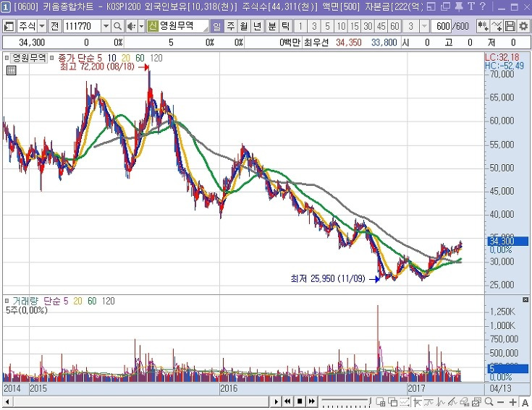Zoom out chart with the minus icon
Screen dimensions: 532x410
[x=500, y=402]
